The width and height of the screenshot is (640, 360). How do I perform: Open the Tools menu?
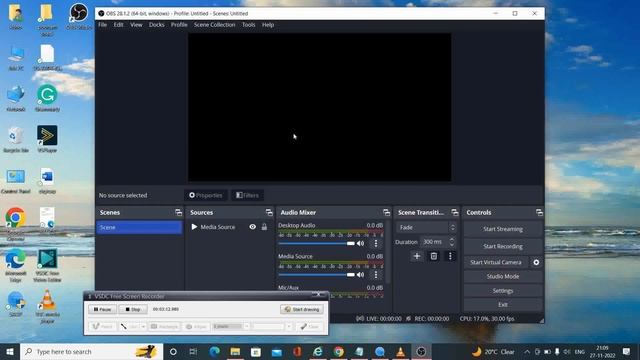click(249, 25)
